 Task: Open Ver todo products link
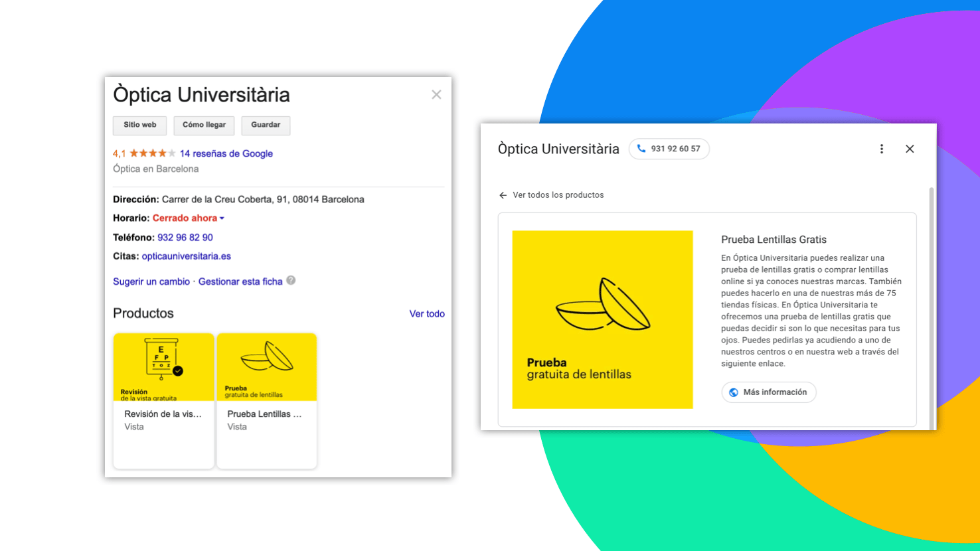pos(427,314)
